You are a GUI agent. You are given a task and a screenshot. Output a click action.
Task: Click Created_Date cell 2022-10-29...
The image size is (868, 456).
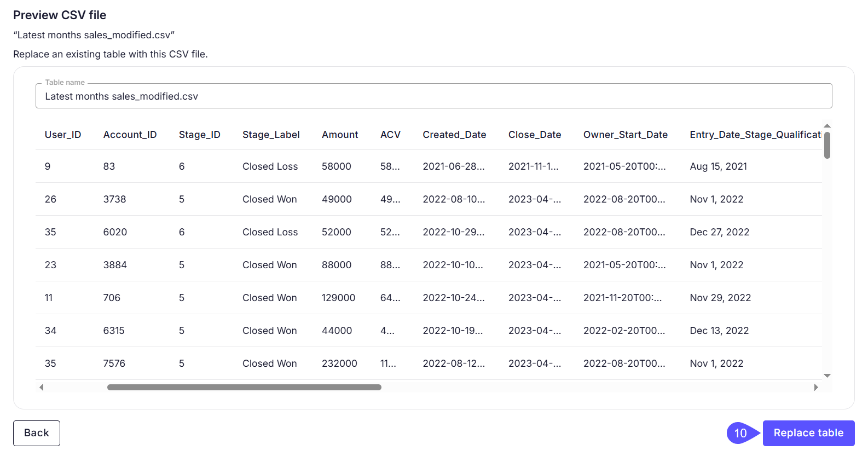pos(454,232)
